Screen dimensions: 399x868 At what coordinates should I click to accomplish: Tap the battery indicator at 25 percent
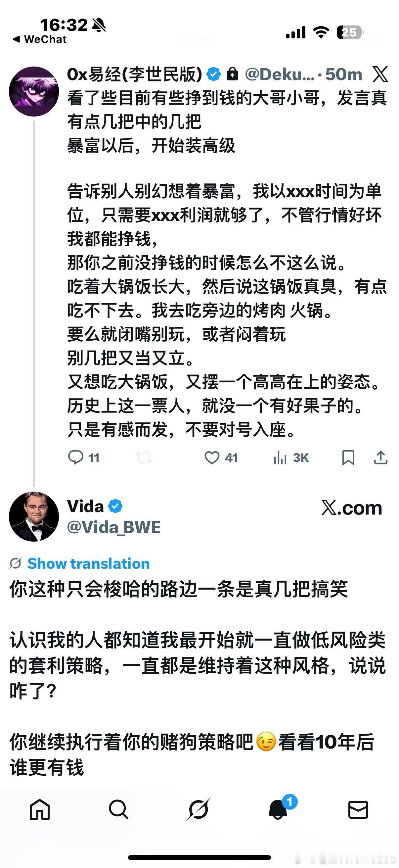[349, 32]
